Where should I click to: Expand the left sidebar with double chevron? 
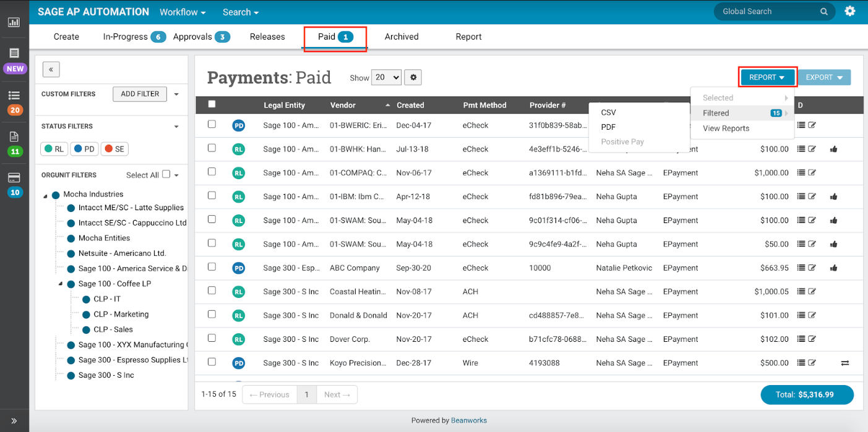tap(14, 421)
